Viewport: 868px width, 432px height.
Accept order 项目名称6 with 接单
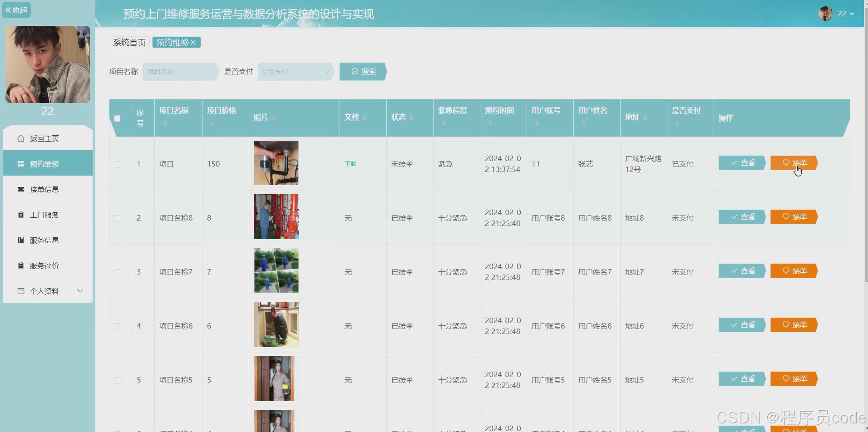[x=794, y=325]
